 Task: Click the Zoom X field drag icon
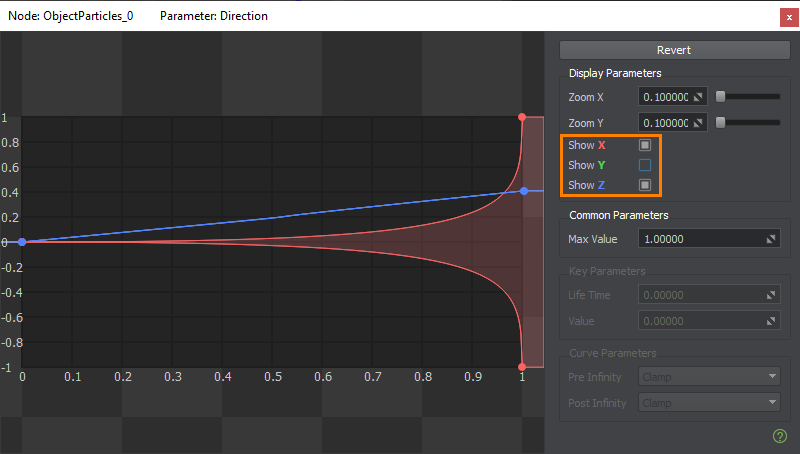699,97
